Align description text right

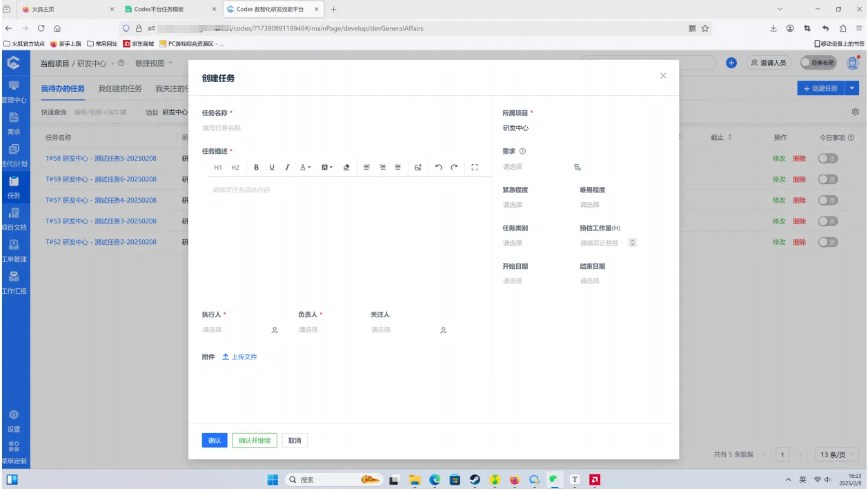(382, 168)
